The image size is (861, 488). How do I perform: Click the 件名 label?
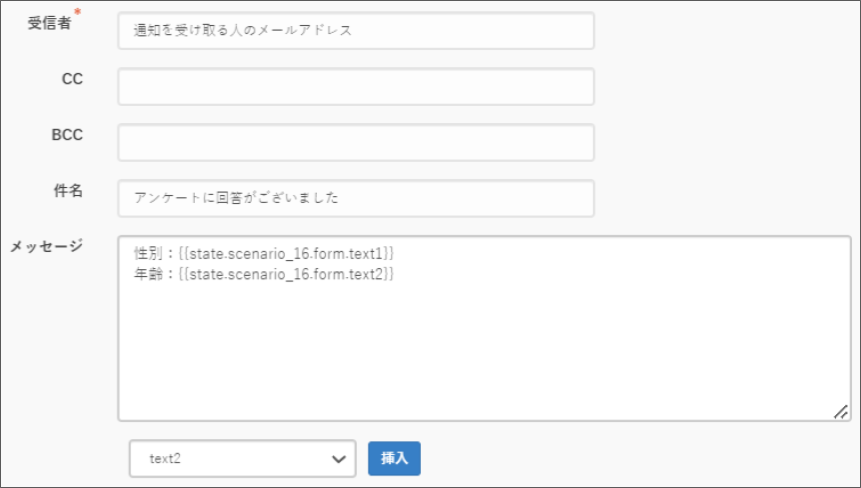tap(68, 191)
